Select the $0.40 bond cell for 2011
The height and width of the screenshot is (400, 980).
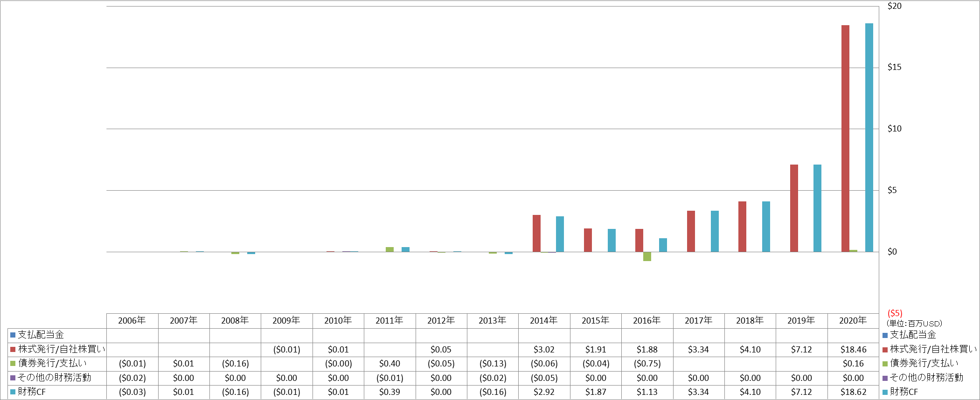[x=389, y=364]
